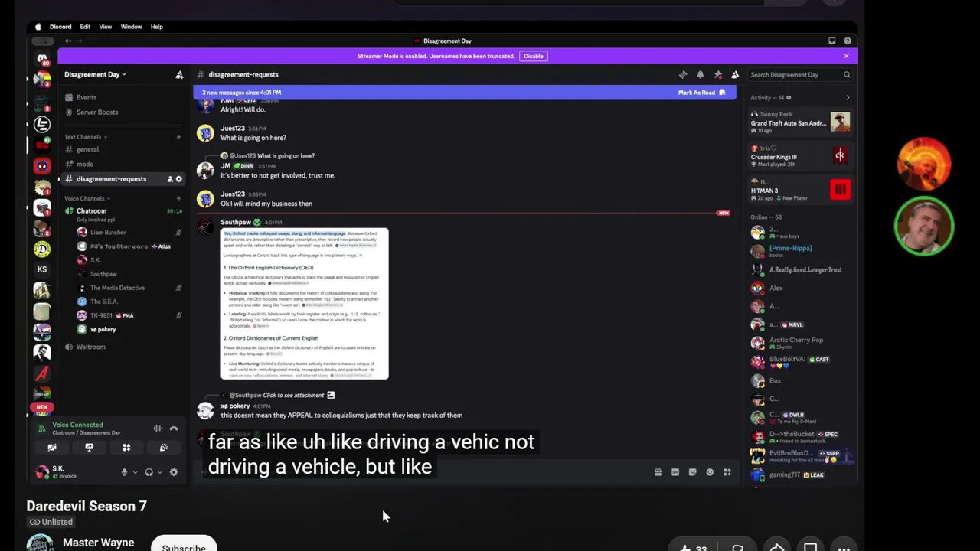Send a gift from message bar
This screenshot has height=551, width=980.
658,472
